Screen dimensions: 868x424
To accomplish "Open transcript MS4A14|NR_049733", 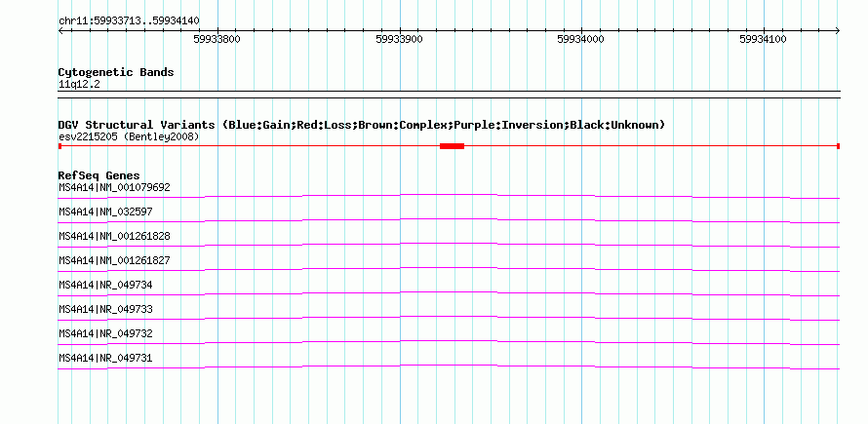I will point(105,309).
